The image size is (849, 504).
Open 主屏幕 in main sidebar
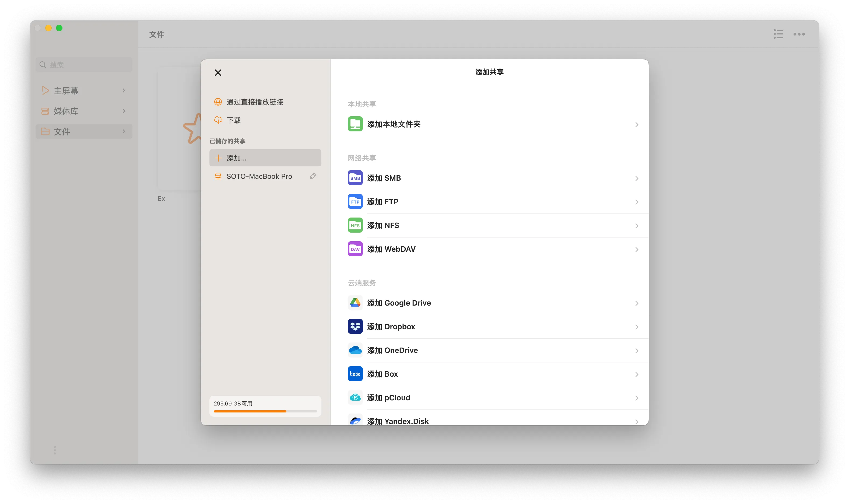[x=84, y=90]
